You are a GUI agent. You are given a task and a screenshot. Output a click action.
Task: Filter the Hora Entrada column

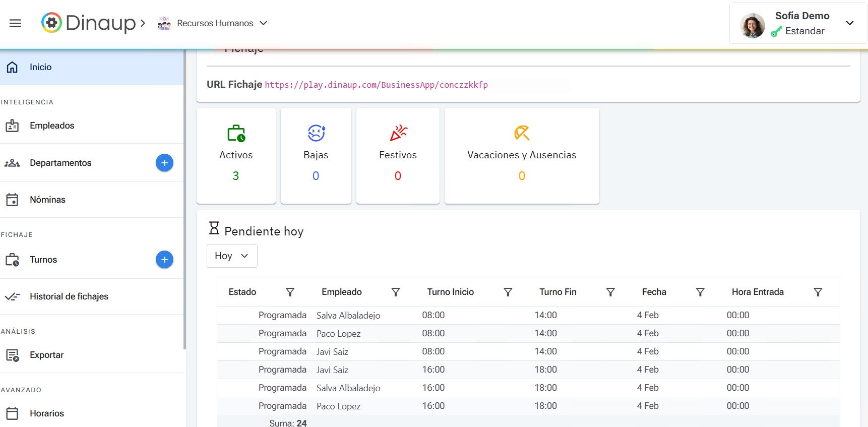click(x=818, y=292)
